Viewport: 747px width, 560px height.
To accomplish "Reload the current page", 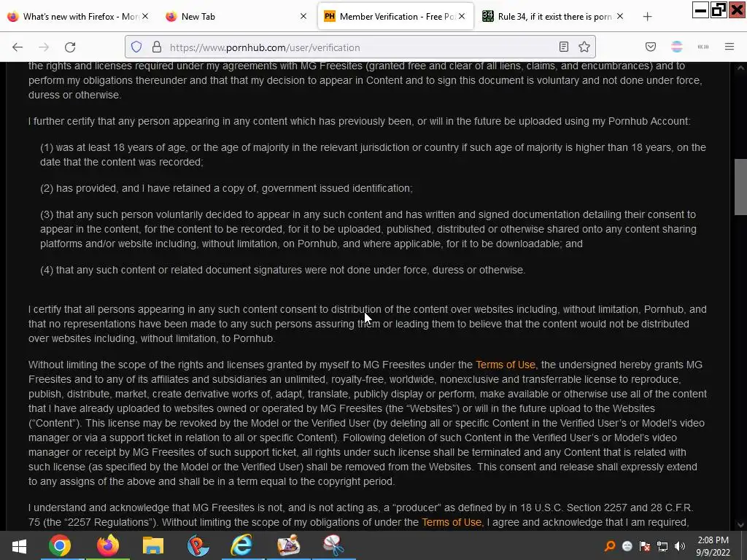I will (70, 47).
